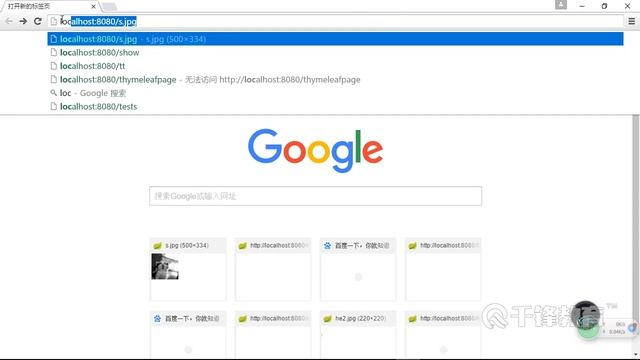The image size is (640, 360).
Task: Open a new tab with the blank tab button
Action: 109,7
